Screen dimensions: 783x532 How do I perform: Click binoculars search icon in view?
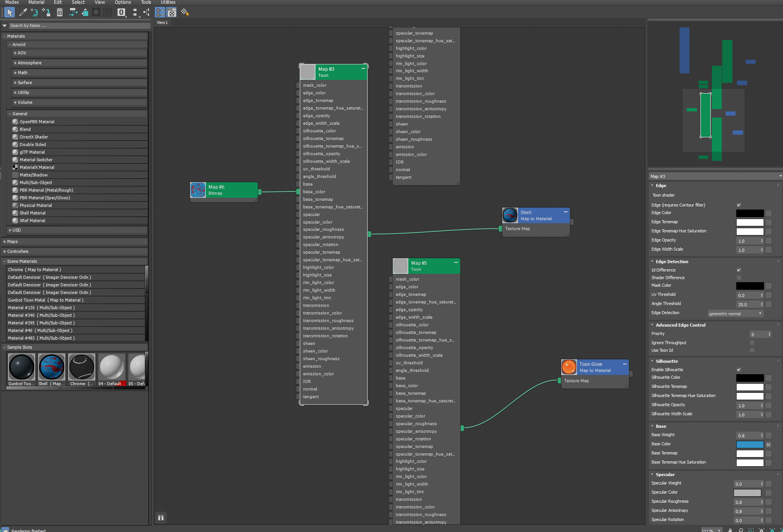coord(161,518)
